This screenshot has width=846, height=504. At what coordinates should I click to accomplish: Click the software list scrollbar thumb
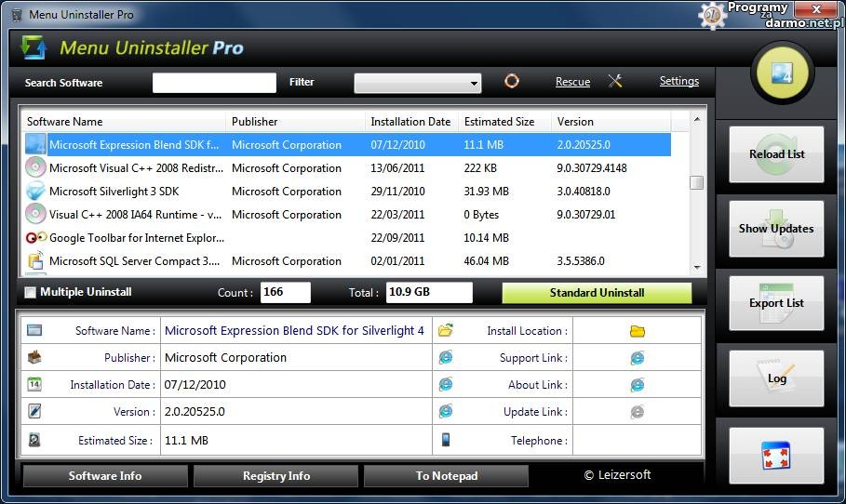tap(696, 182)
